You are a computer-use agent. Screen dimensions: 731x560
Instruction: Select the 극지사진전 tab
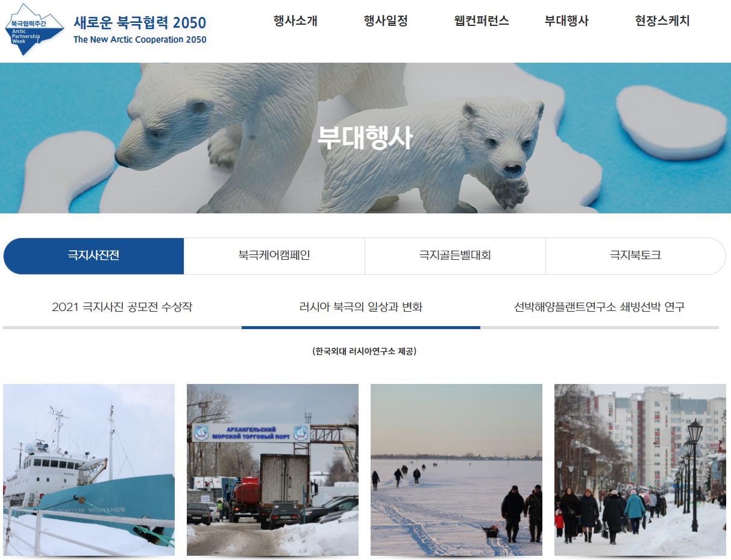[93, 256]
